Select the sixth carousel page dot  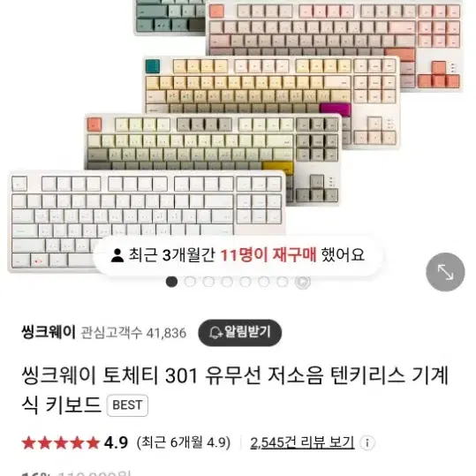(264, 282)
